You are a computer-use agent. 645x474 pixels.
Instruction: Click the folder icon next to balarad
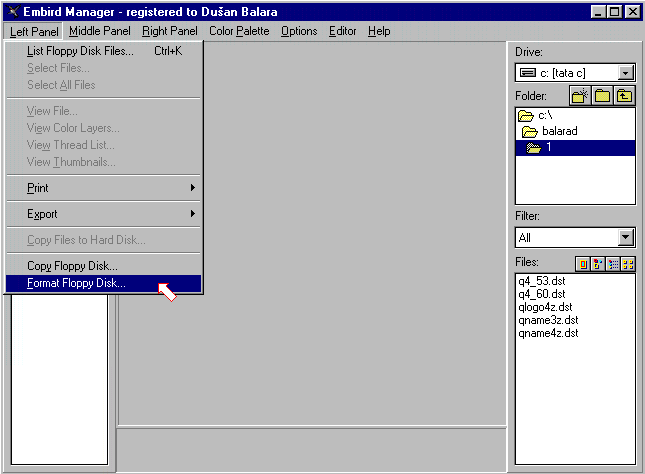click(x=530, y=132)
